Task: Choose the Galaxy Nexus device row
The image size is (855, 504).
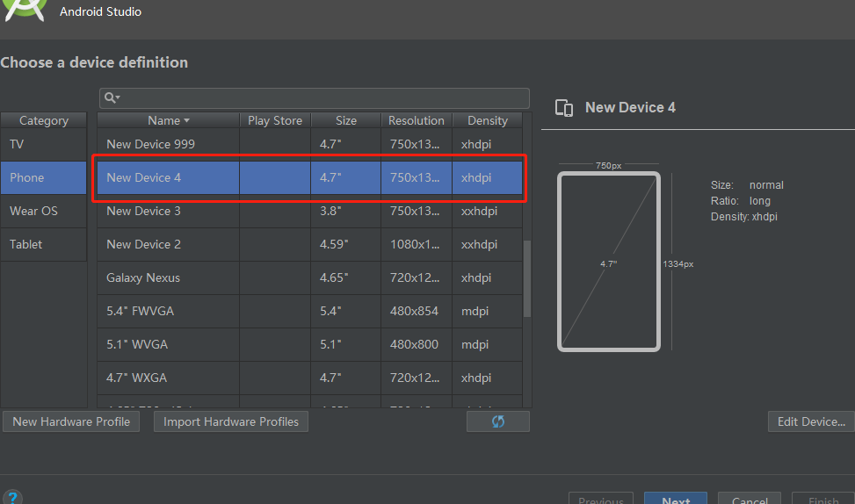Action: click(x=309, y=277)
